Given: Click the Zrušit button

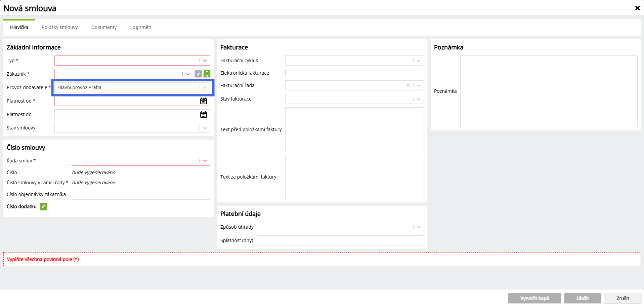Looking at the screenshot, I should [622, 298].
